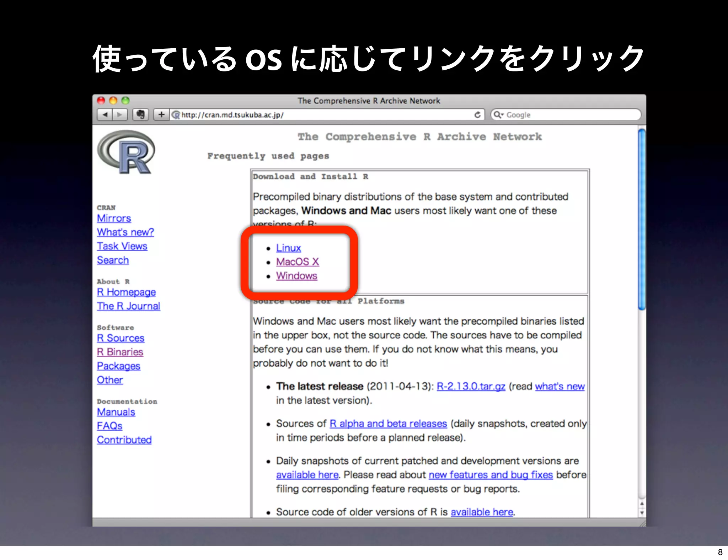728x560 pixels.
Task: Reload the page with the refresh icon
Action: [477, 115]
